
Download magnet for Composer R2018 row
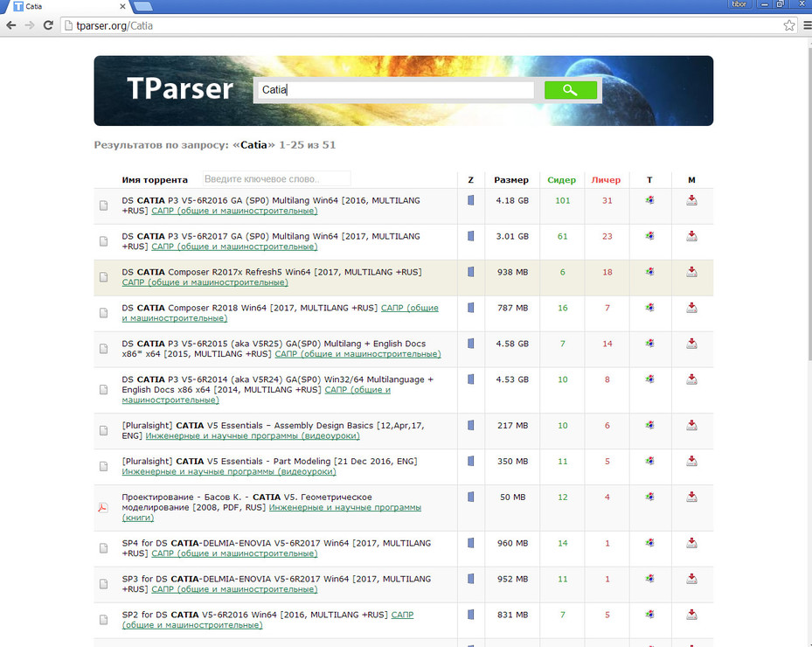coord(691,307)
